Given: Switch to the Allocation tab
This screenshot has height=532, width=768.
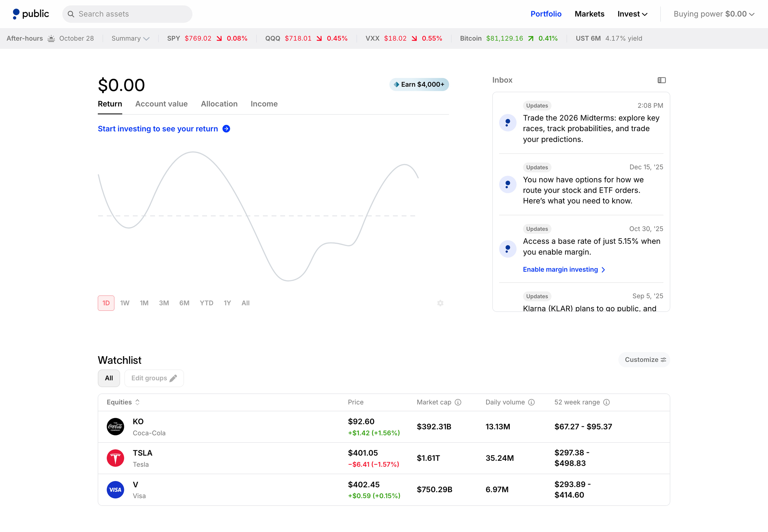Looking at the screenshot, I should click(219, 104).
